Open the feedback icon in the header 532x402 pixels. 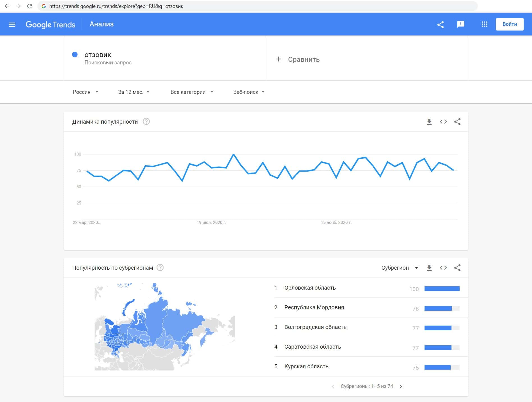click(460, 24)
